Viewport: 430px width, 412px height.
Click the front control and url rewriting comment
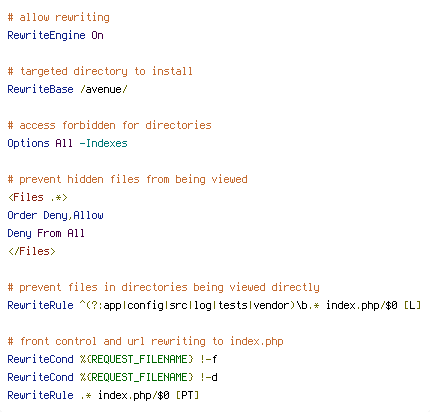pyautogui.click(x=145, y=341)
